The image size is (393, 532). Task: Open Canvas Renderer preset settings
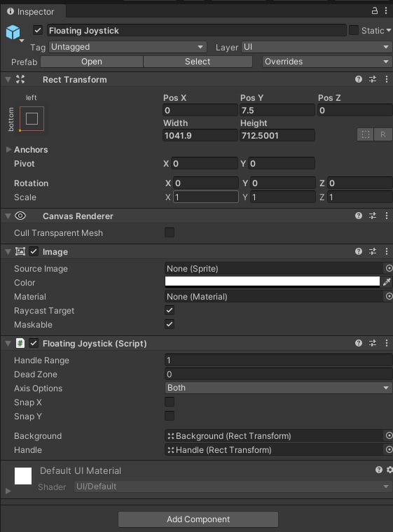click(x=373, y=216)
